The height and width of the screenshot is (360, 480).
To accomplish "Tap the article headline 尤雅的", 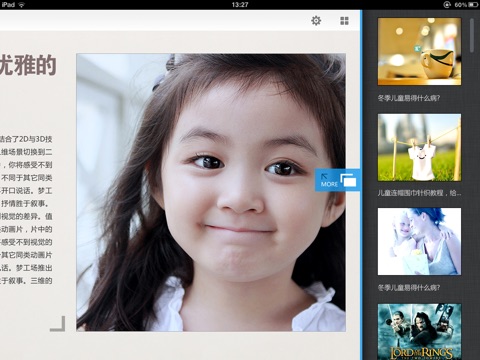I will point(28,65).
